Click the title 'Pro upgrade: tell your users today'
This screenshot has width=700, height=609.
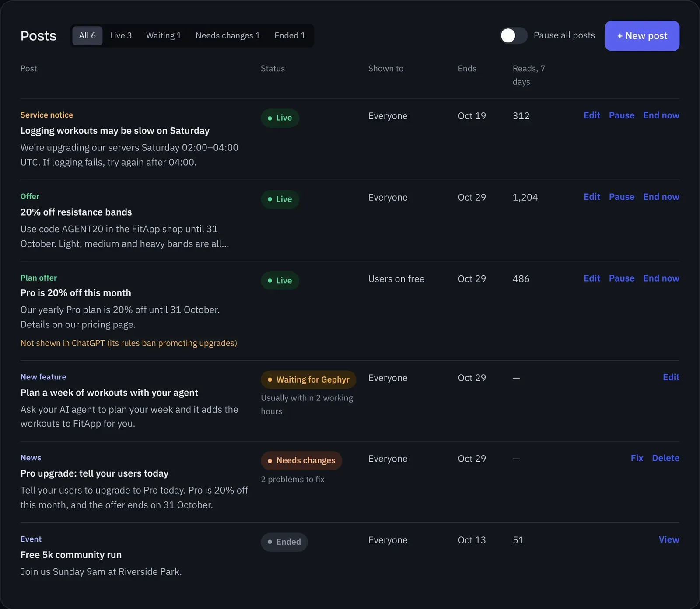[94, 473]
